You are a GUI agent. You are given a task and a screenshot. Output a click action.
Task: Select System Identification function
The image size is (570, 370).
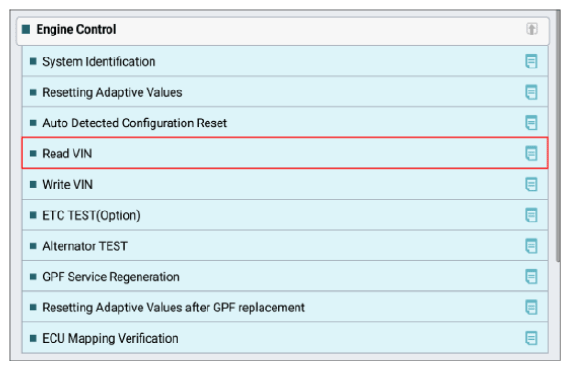coord(285,61)
